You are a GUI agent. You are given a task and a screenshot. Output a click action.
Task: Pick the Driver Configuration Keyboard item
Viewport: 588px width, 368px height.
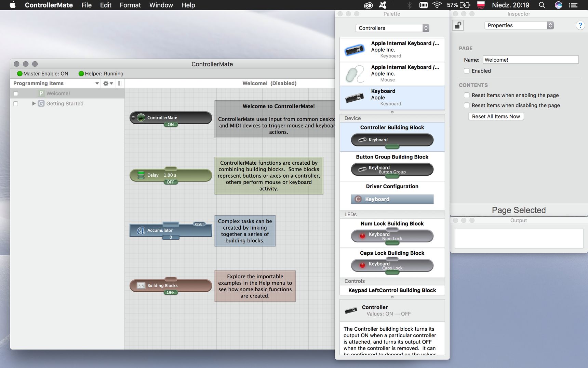coord(392,199)
